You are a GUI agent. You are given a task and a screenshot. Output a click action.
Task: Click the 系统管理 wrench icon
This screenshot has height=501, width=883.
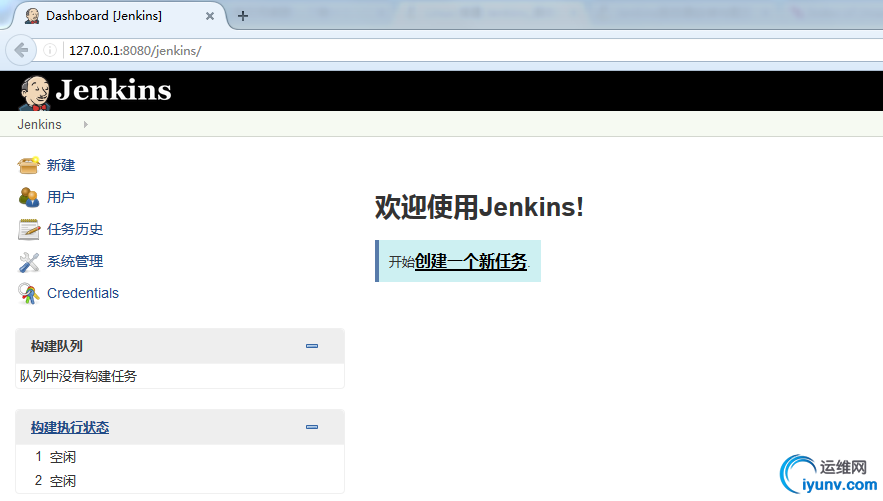(29, 262)
